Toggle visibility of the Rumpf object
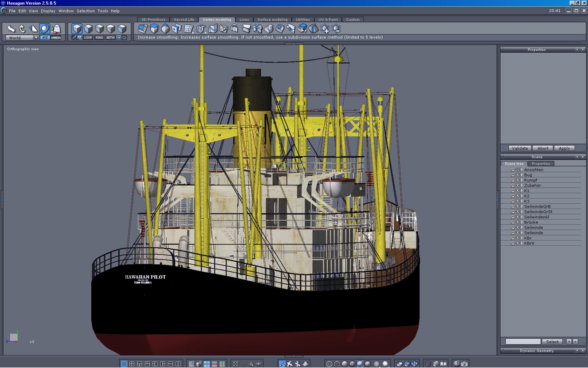Screen dimensions: 588x368 click(517, 180)
